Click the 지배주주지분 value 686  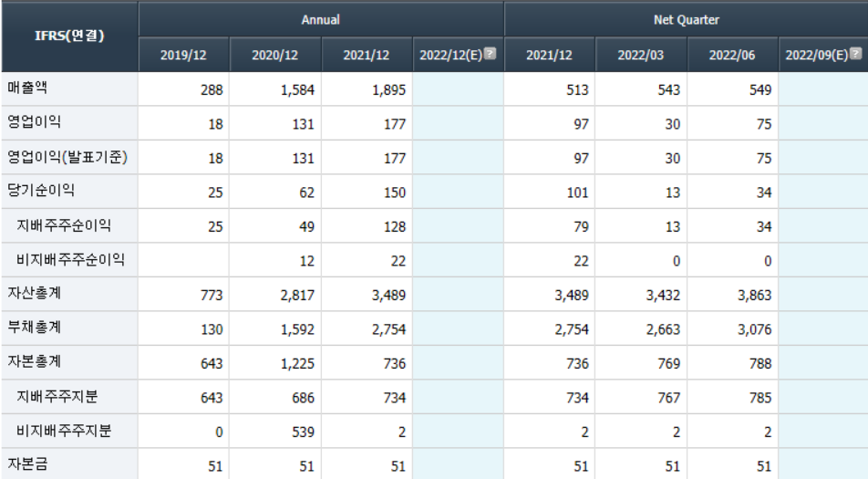304,399
